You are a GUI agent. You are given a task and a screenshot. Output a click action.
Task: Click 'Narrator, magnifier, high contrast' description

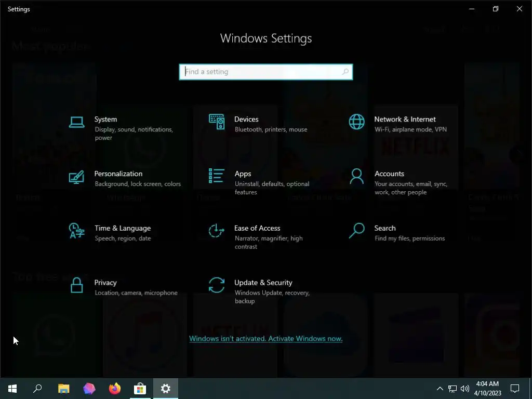pyautogui.click(x=269, y=242)
